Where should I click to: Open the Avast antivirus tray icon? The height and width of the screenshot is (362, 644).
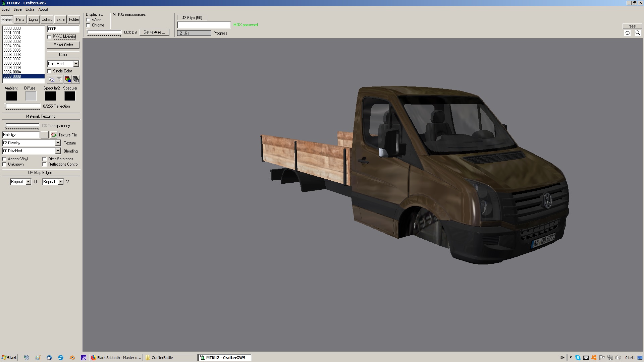(594, 358)
